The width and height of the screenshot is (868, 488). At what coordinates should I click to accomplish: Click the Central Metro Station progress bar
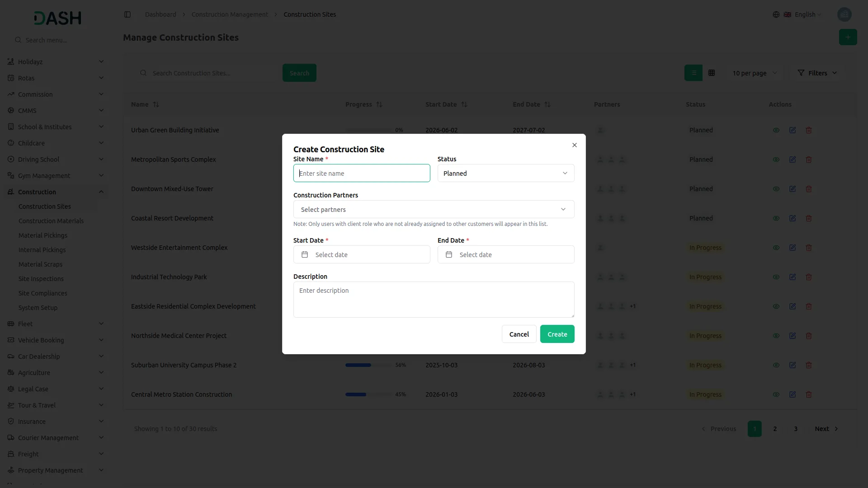[x=368, y=394]
